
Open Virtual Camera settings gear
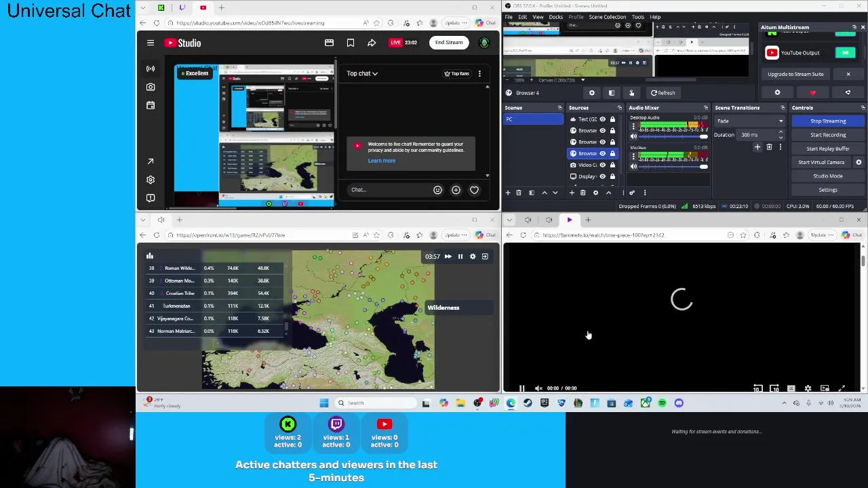click(x=859, y=162)
